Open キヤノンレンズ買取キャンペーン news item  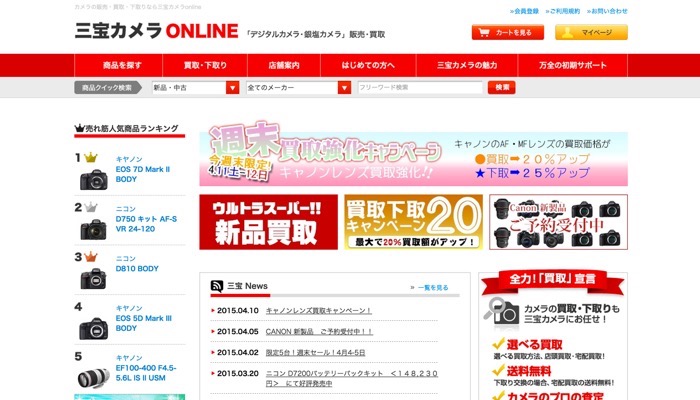pos(318,311)
